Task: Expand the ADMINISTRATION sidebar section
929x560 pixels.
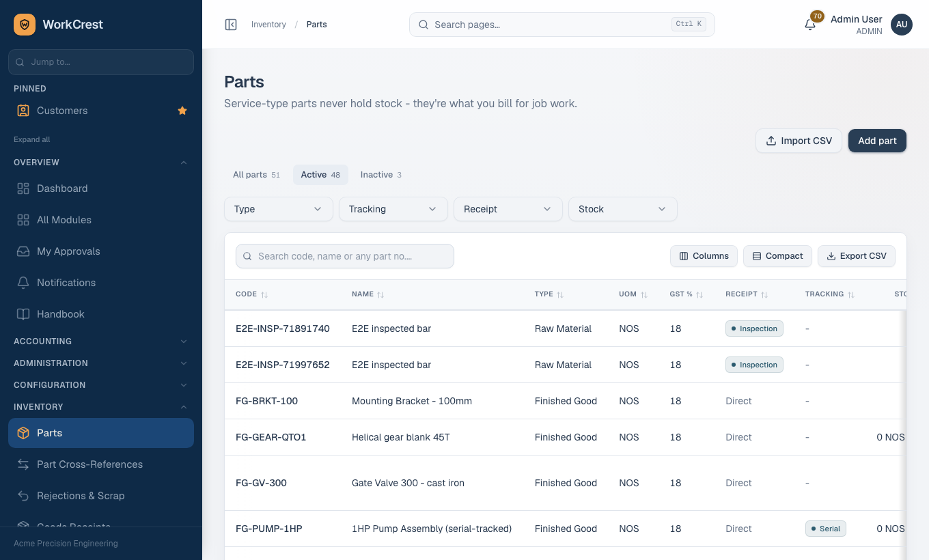Action: (101, 363)
